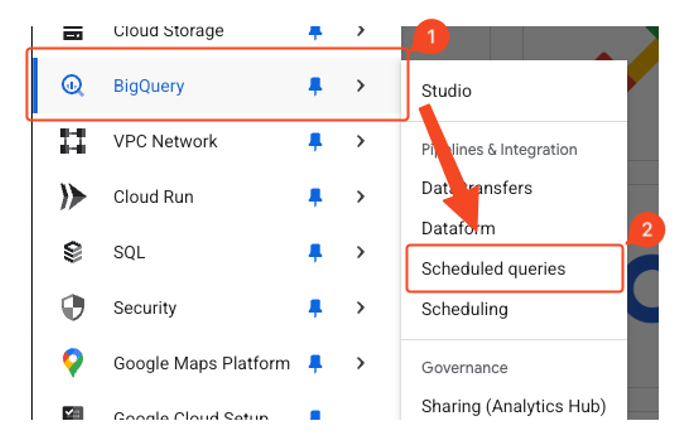684x446 pixels.
Task: Expand the SQL submenu chevron
Action: (x=360, y=252)
